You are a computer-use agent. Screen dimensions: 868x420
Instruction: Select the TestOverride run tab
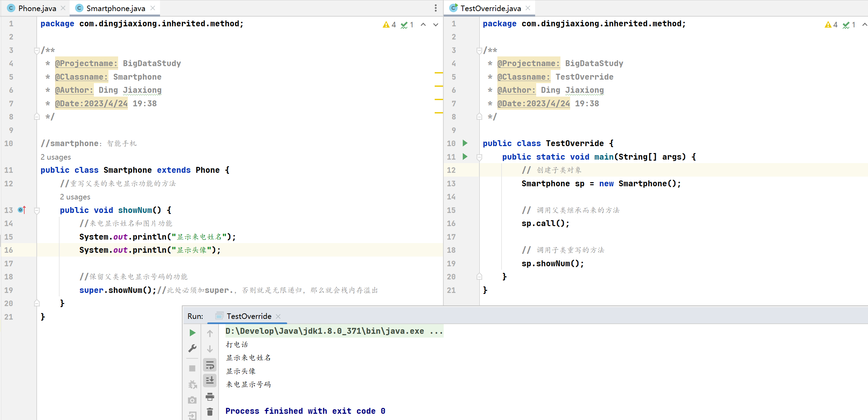(249, 316)
